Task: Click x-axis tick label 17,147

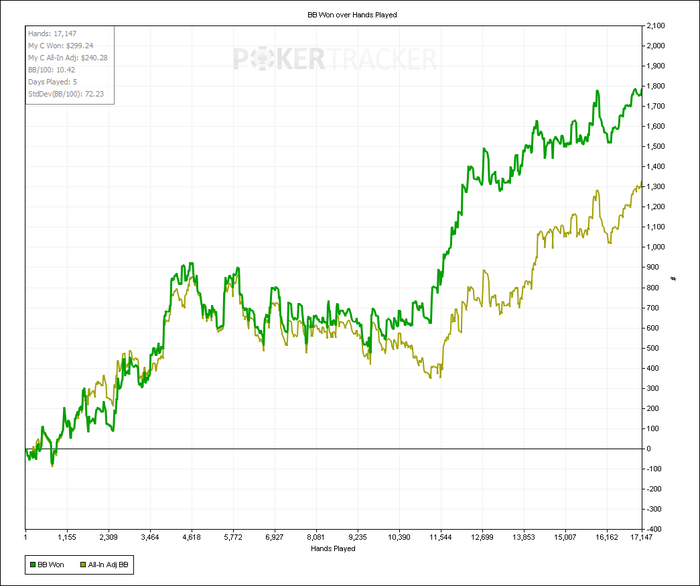Action: [x=642, y=537]
